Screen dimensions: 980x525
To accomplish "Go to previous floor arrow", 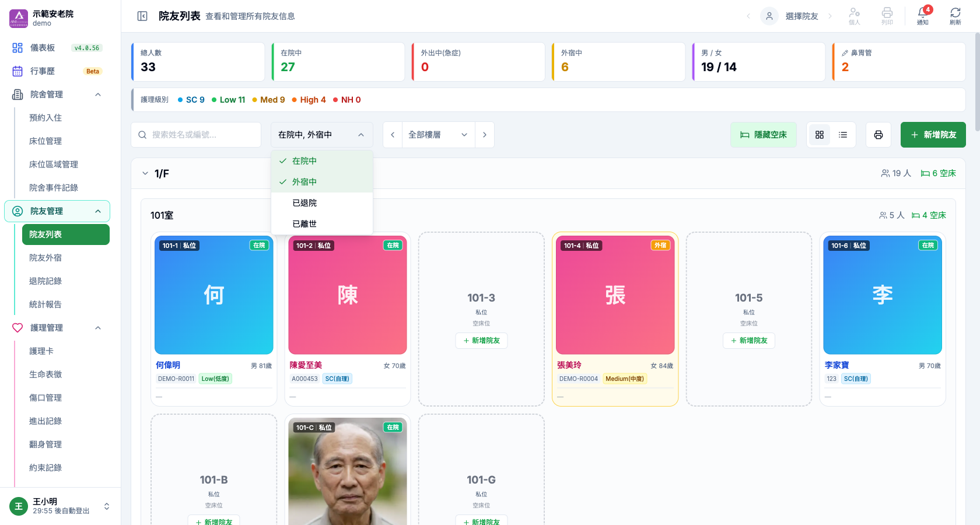I will (x=393, y=135).
